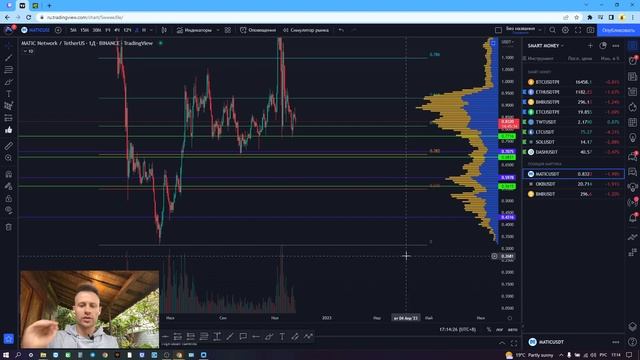
Task: Open indicator templates grid icon
Action: click(x=228, y=30)
